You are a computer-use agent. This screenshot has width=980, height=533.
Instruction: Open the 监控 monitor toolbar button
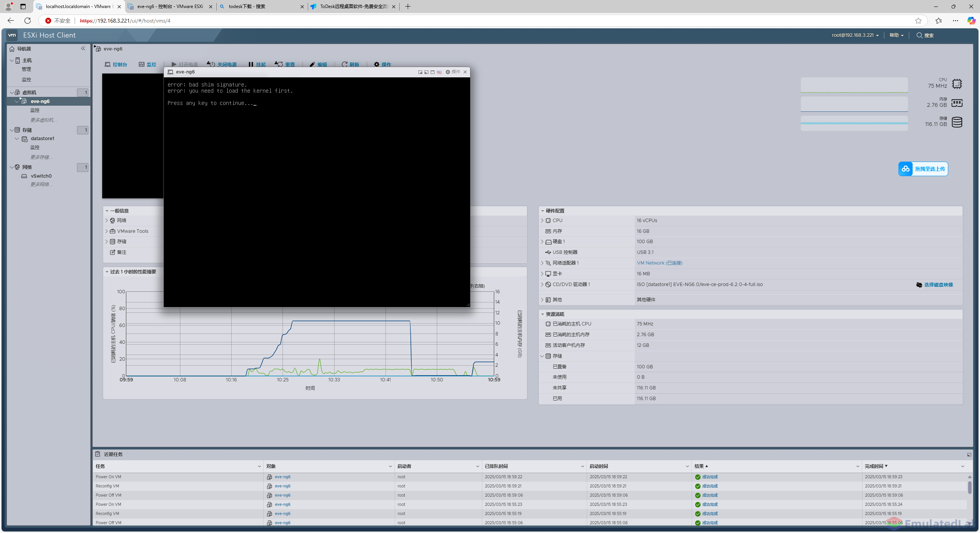(x=148, y=64)
